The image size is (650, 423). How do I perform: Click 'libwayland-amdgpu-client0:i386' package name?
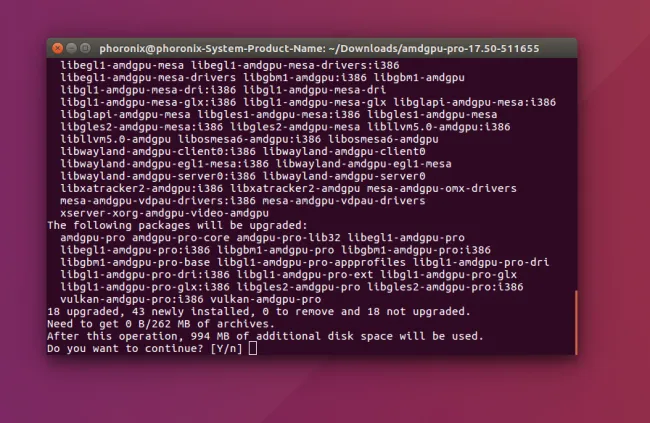158,151
